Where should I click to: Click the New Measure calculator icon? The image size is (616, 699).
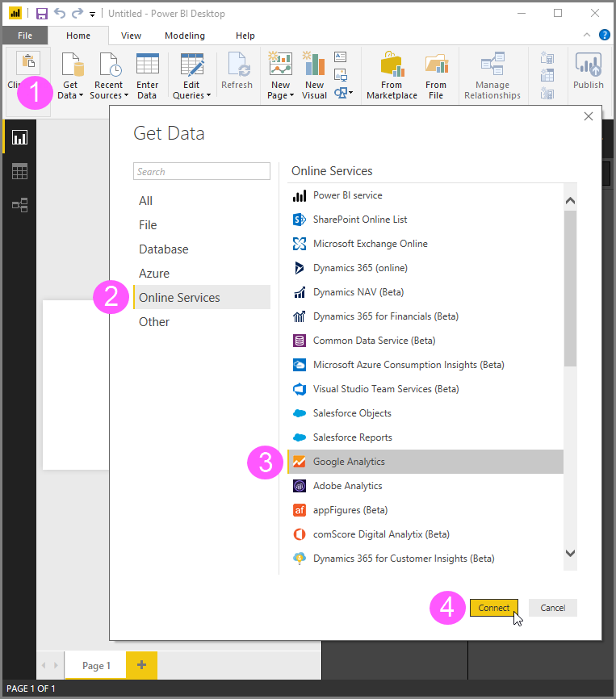pyautogui.click(x=547, y=57)
